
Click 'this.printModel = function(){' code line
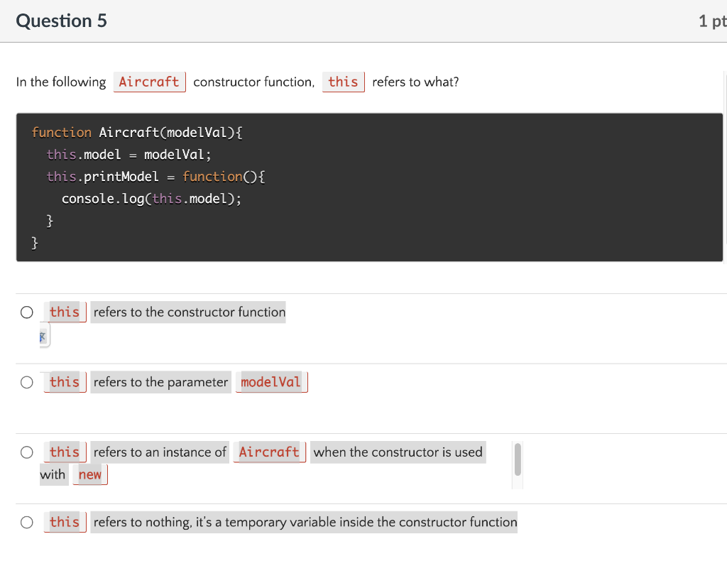click(155, 177)
